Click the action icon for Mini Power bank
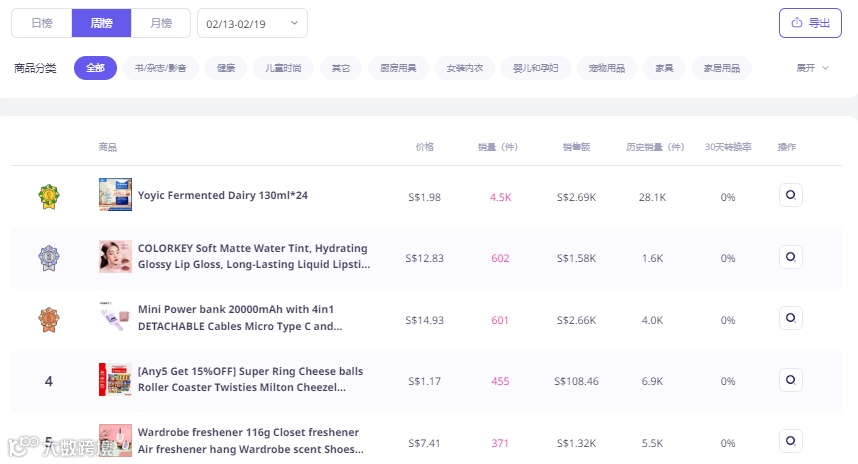The height and width of the screenshot is (464, 858). pos(790,318)
